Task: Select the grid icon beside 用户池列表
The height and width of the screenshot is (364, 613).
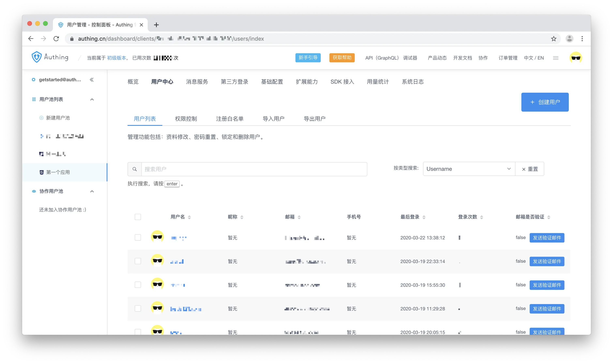Action: (33, 99)
